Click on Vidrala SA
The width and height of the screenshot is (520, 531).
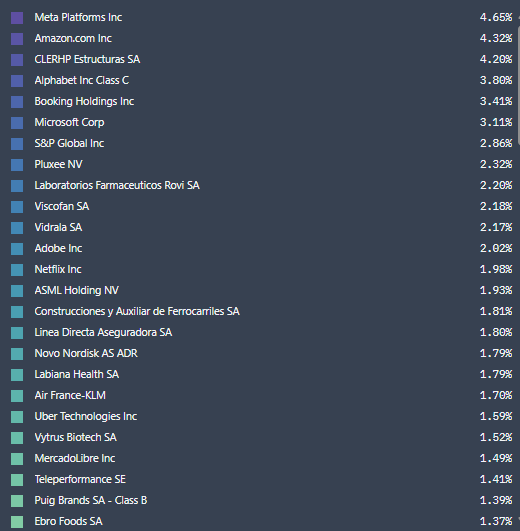[58, 227]
